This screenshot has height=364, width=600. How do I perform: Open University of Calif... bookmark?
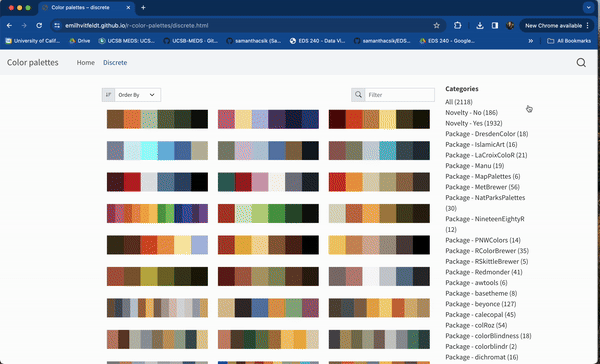click(x=33, y=41)
